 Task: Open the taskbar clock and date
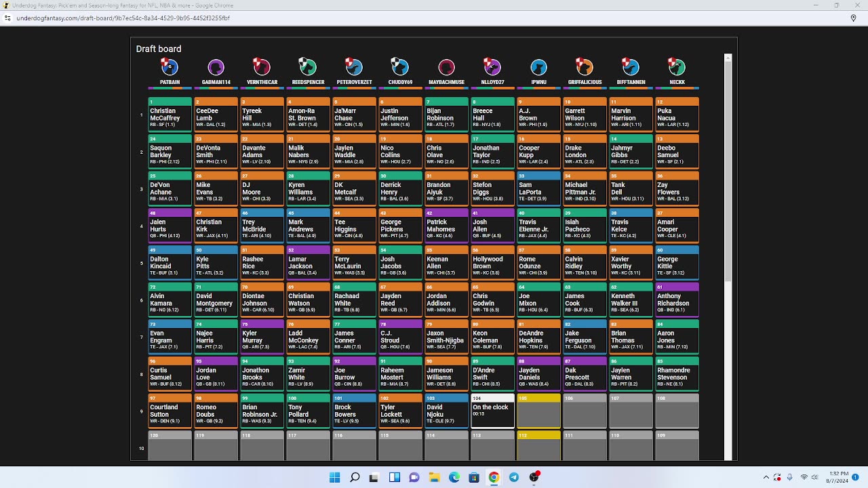[836, 477]
